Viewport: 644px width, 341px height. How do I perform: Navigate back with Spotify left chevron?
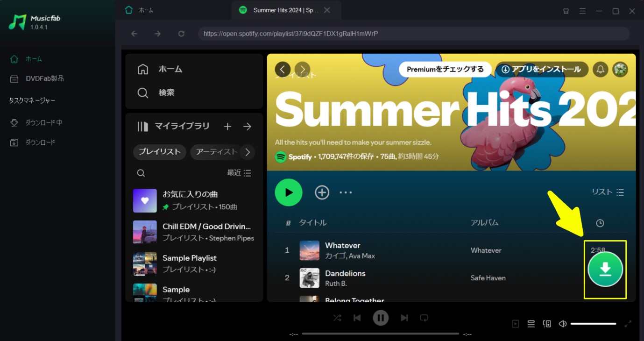[283, 70]
